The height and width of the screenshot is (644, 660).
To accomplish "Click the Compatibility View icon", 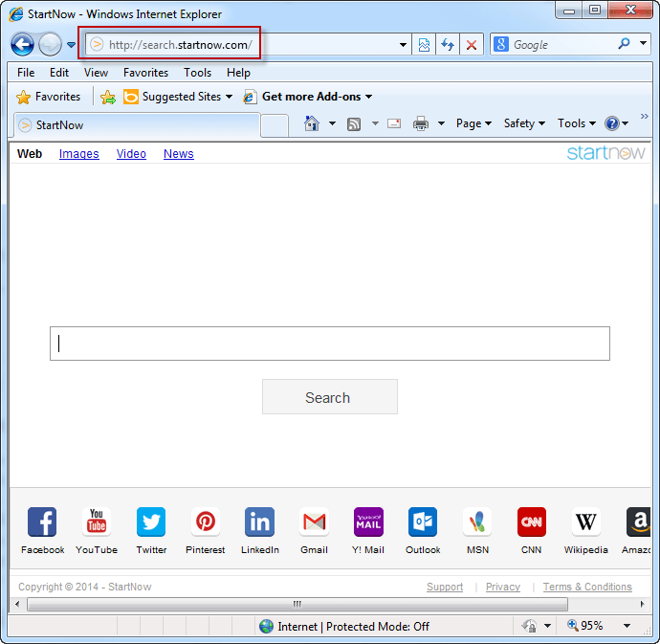I will pos(424,45).
